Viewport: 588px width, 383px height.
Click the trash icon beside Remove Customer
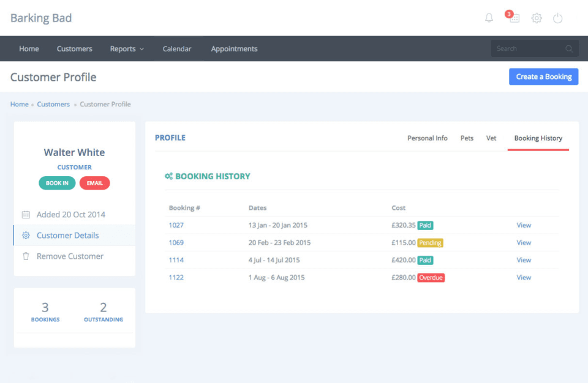26,256
